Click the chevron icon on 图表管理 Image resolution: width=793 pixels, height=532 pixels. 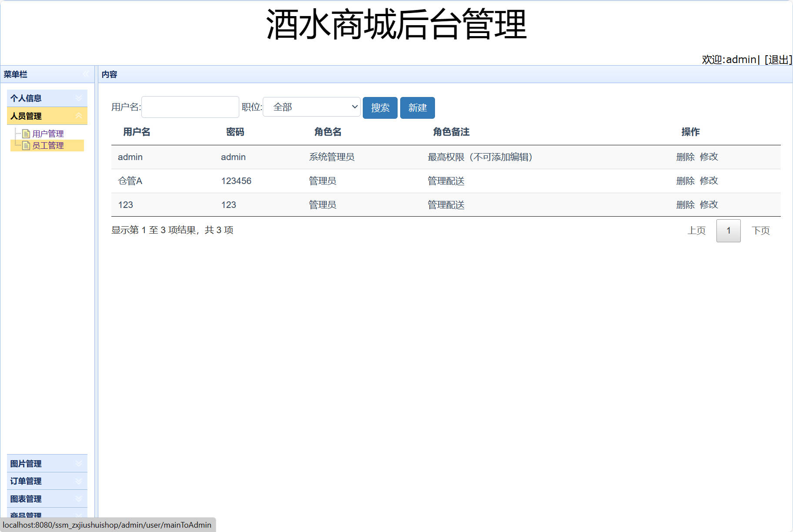click(79, 499)
